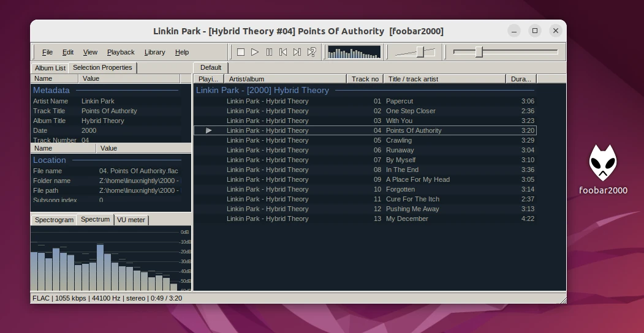Sort by Duration column header
This screenshot has width=644, height=333.
click(x=521, y=79)
